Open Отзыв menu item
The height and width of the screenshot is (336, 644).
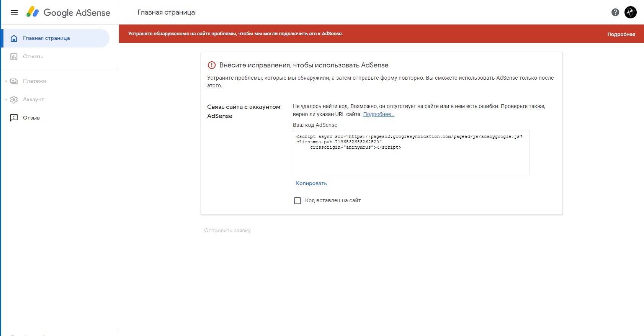click(x=31, y=118)
